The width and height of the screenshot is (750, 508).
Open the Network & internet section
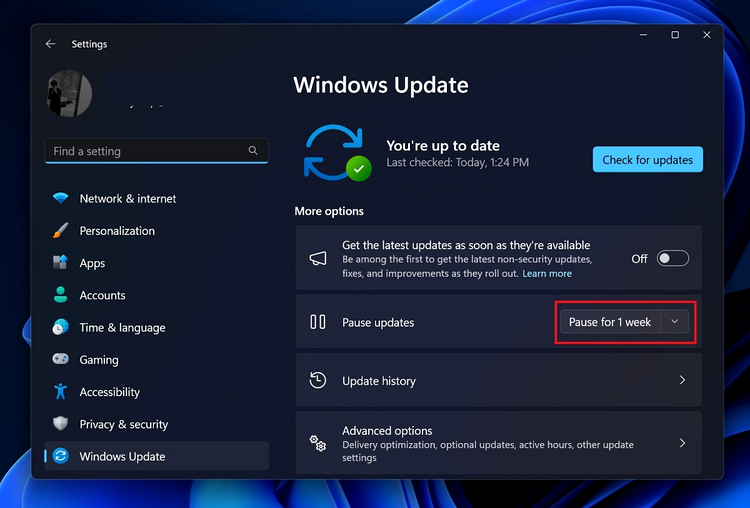click(x=156, y=199)
